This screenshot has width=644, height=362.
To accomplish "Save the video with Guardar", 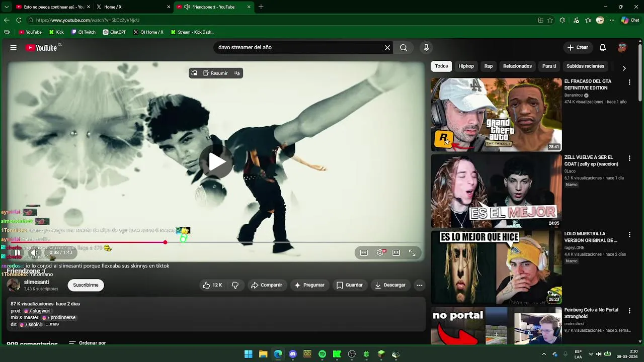I will click(349, 285).
